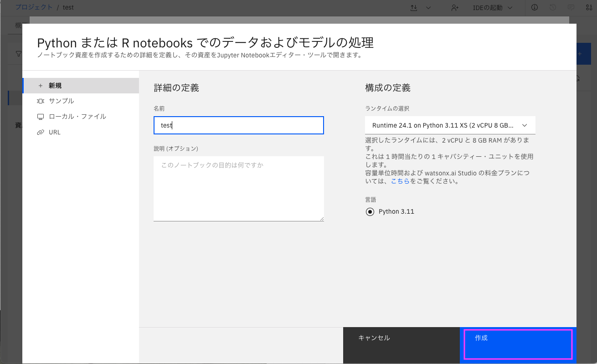Select the Python 3.11 language radio button
Viewport: 597px width, 364px height.
tap(370, 212)
